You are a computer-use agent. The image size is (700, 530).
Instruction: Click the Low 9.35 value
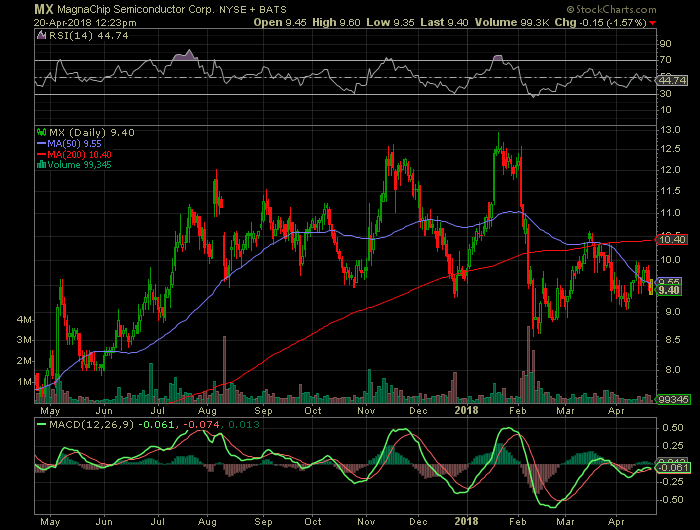click(x=391, y=22)
